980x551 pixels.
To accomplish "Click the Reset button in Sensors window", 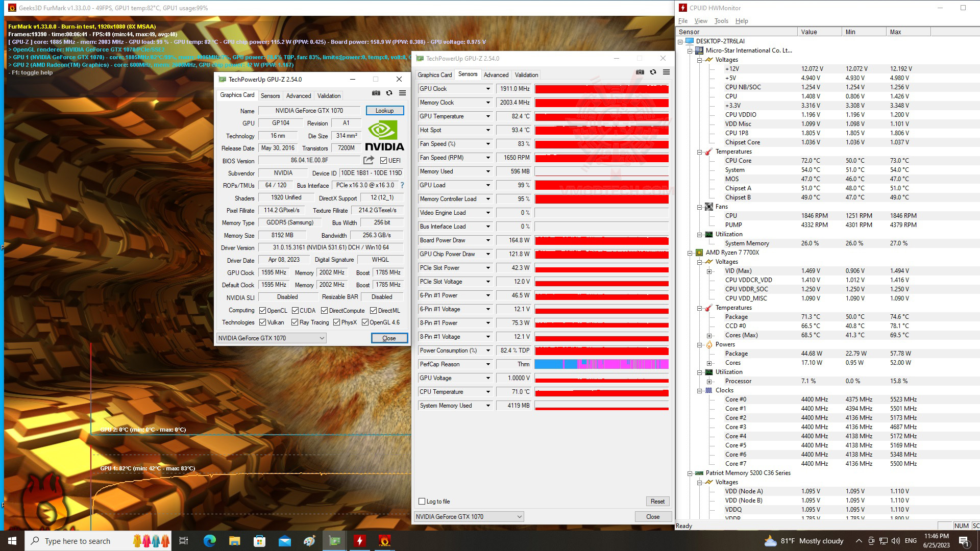I will pyautogui.click(x=657, y=502).
